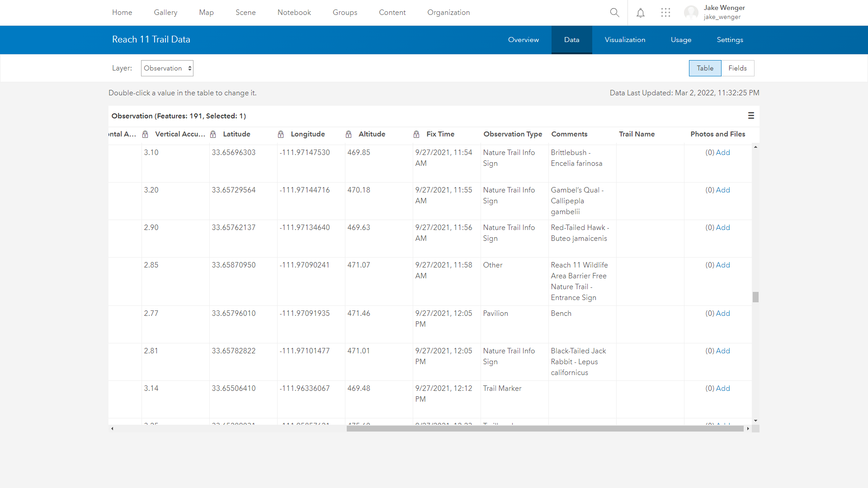Open the notifications bell
This screenshot has height=488, width=868.
641,13
